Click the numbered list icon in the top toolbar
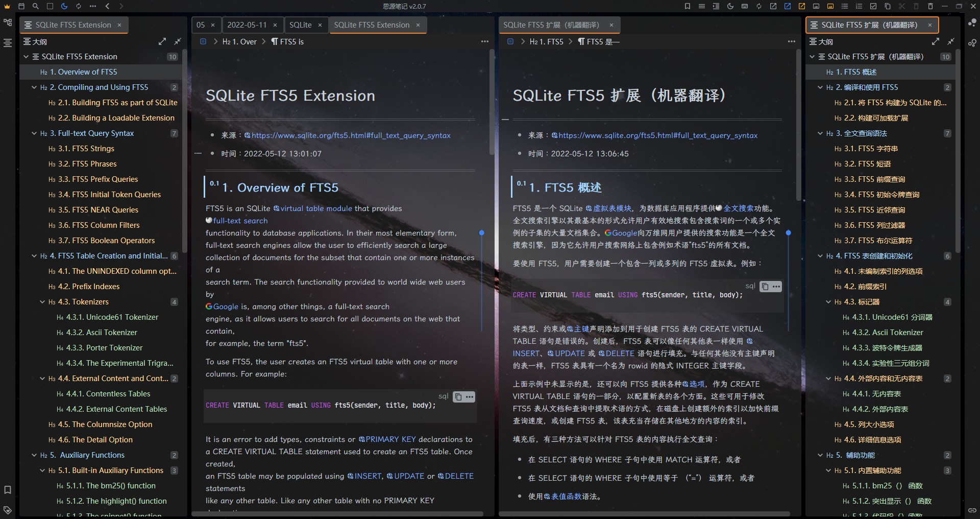Screen dimensions: 980x519 coord(859,6)
